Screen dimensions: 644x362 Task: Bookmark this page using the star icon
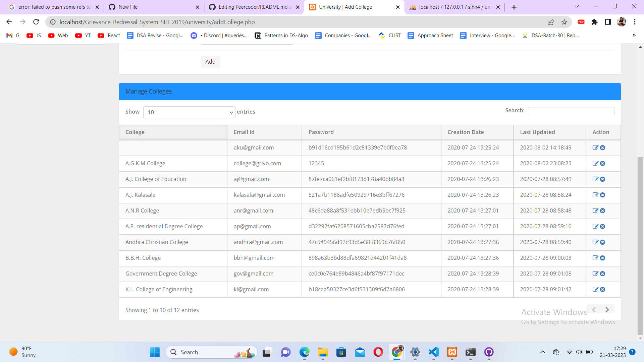pos(565,22)
